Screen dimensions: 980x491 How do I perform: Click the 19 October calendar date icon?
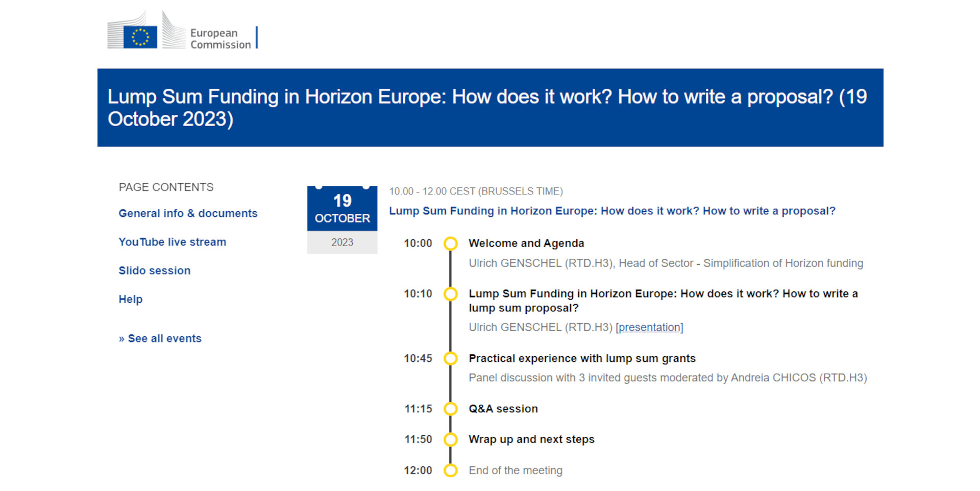coord(342,209)
